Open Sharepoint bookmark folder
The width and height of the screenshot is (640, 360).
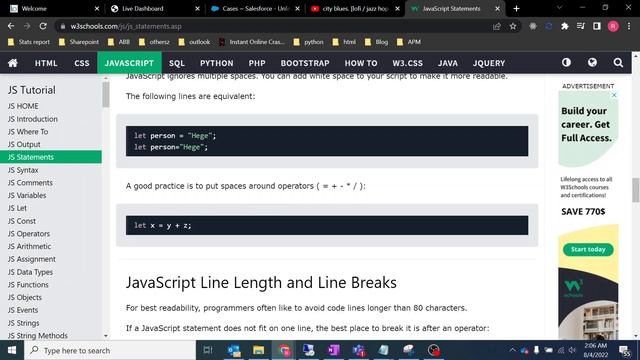click(79, 42)
